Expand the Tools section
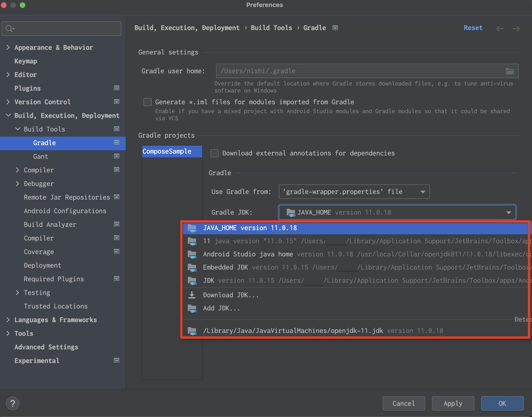Image resolution: width=532 pixels, height=417 pixels. 8,333
